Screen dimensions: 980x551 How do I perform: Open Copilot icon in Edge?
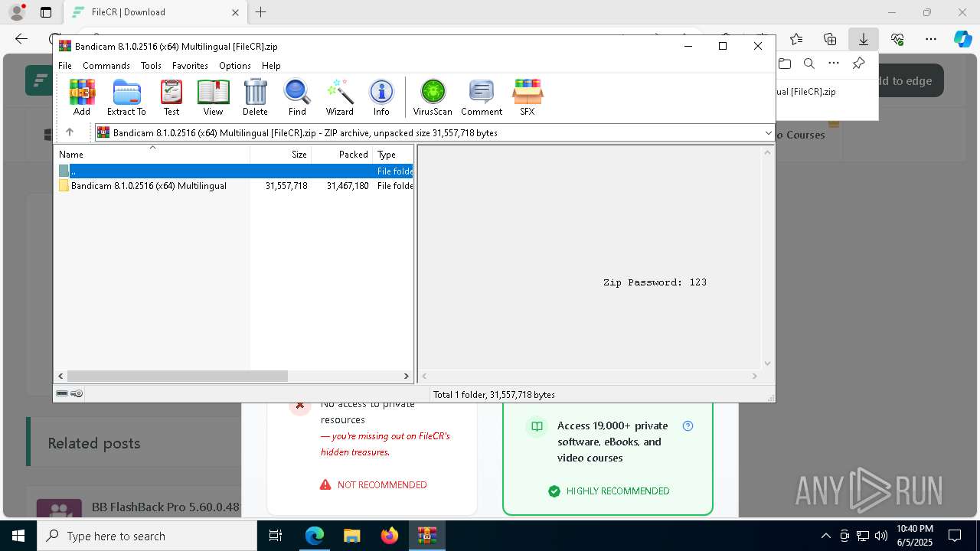point(962,39)
